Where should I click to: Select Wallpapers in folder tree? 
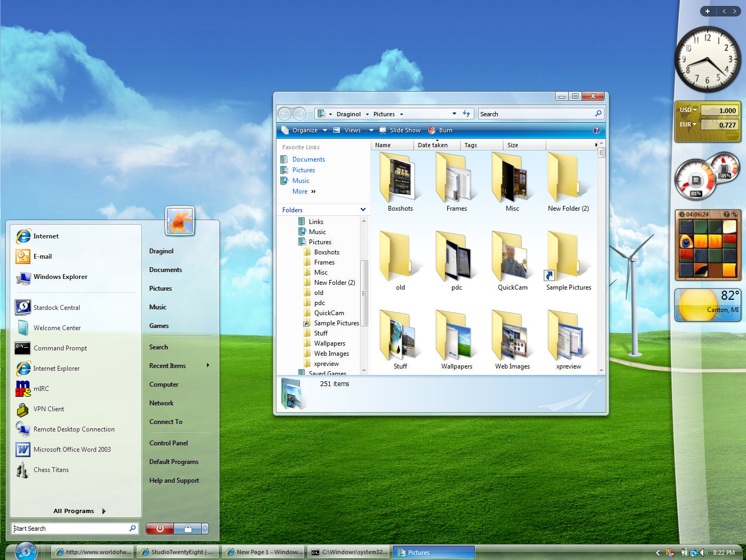(329, 343)
